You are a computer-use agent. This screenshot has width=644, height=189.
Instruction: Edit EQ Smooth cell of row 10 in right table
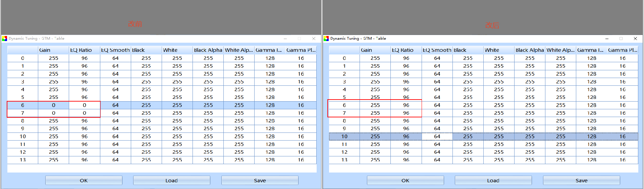(x=437, y=137)
